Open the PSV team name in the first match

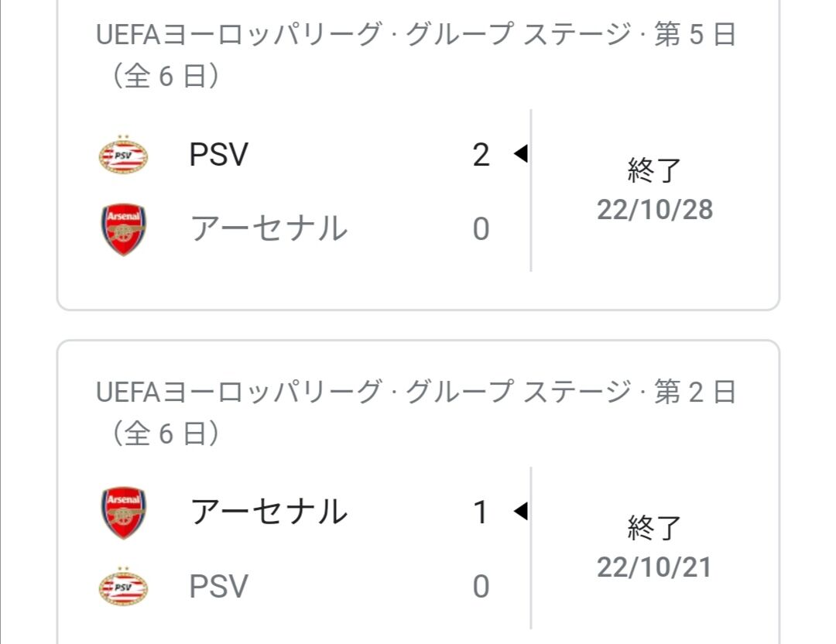[218, 155]
